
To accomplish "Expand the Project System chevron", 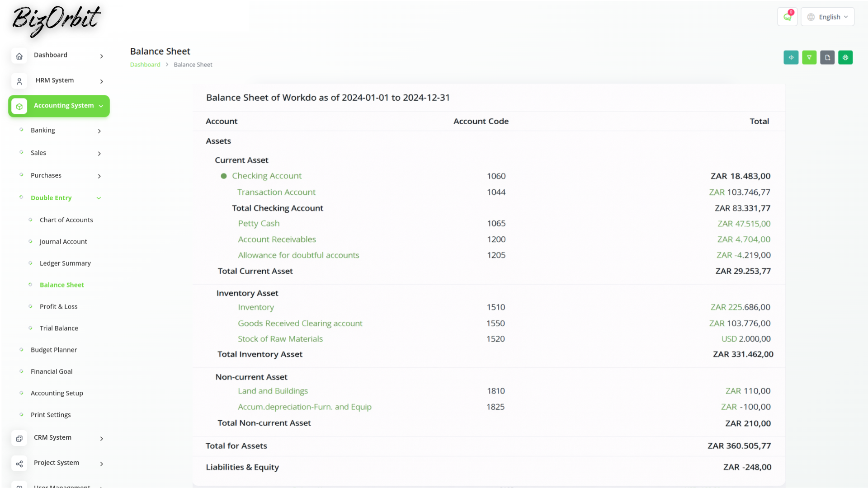I will tap(101, 464).
